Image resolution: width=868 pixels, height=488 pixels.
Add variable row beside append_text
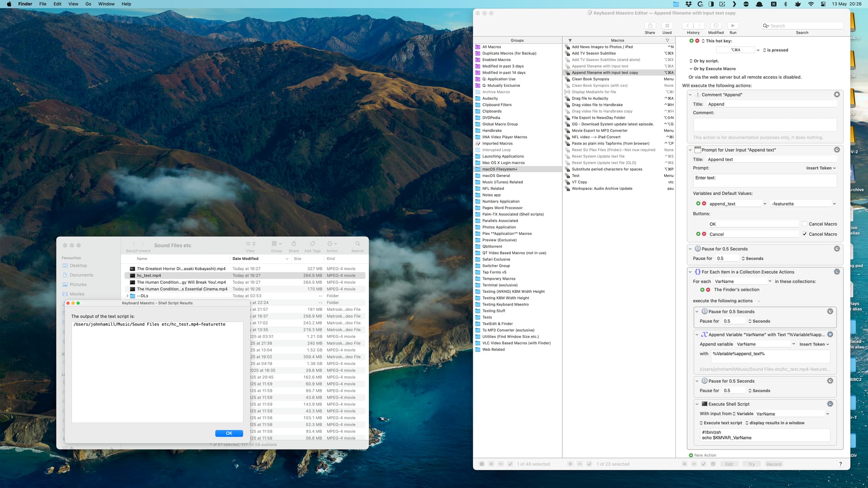pyautogui.click(x=698, y=203)
